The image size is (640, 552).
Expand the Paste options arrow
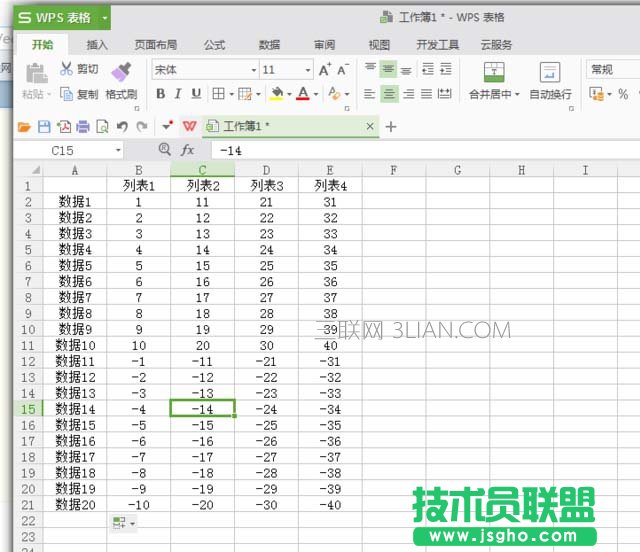pyautogui.click(x=49, y=95)
